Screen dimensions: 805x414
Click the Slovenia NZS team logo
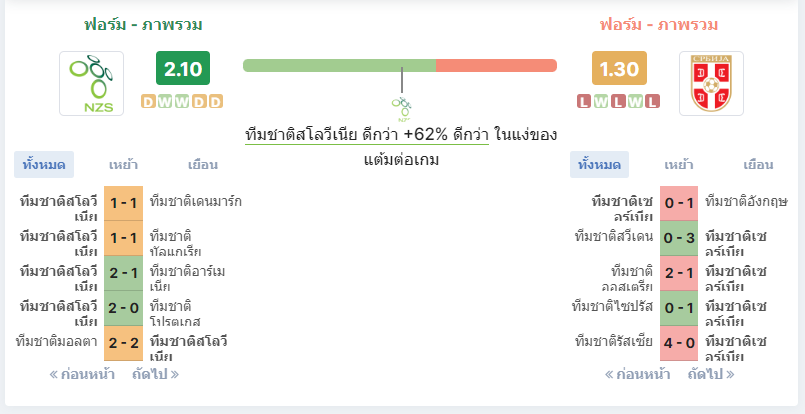(x=91, y=83)
